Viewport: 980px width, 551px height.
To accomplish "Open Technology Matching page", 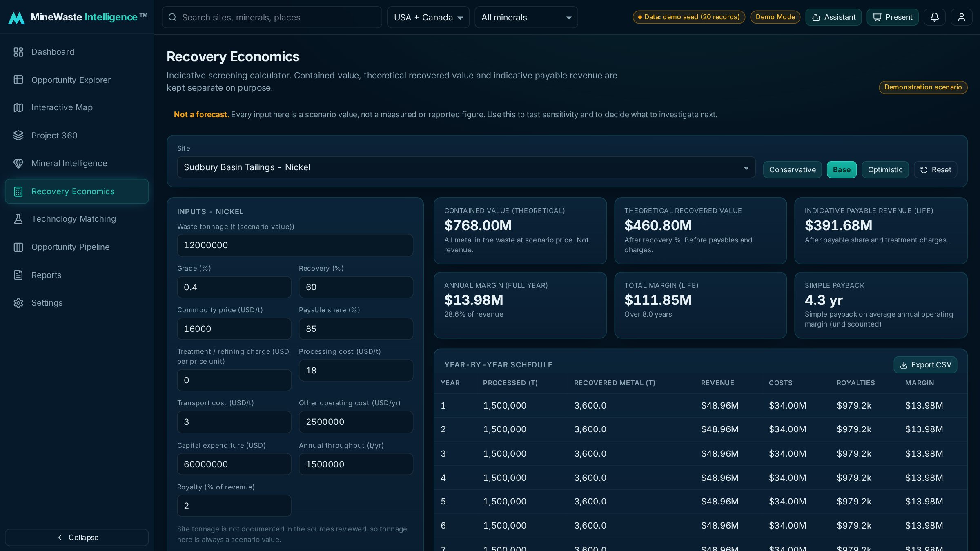I will [x=77, y=219].
